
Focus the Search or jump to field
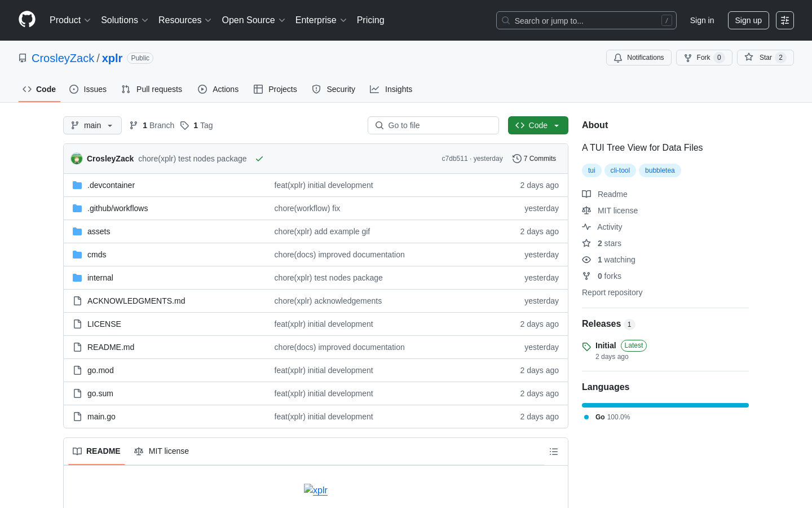[x=586, y=20]
